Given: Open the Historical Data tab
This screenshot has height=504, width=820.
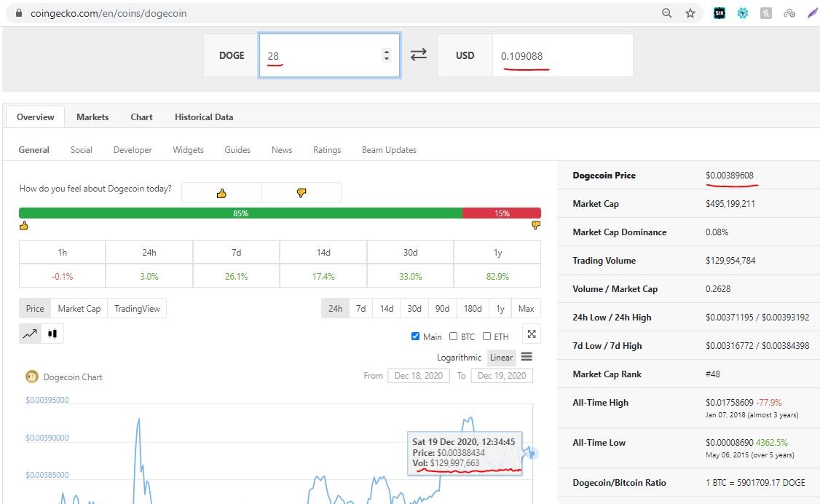Looking at the screenshot, I should [x=204, y=117].
